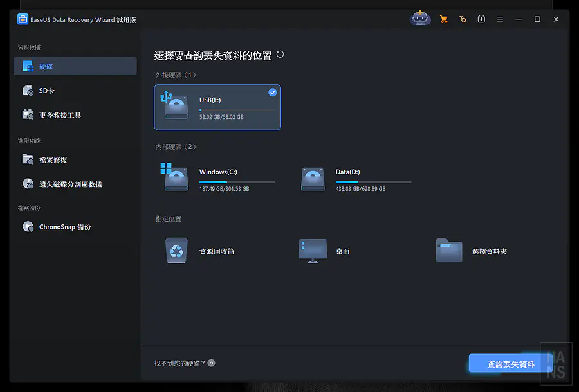Select 桌面 as the scan location
The height and width of the screenshot is (392, 579).
[x=328, y=251]
